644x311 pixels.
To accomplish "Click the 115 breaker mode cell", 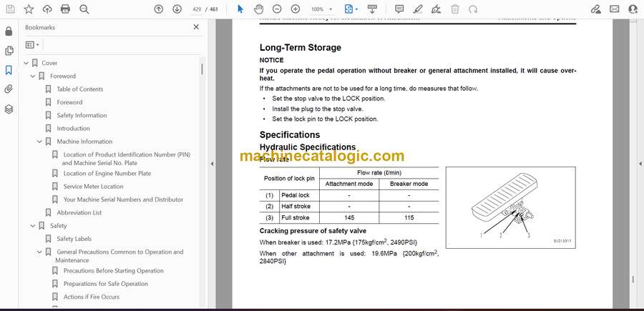I will (x=409, y=218).
